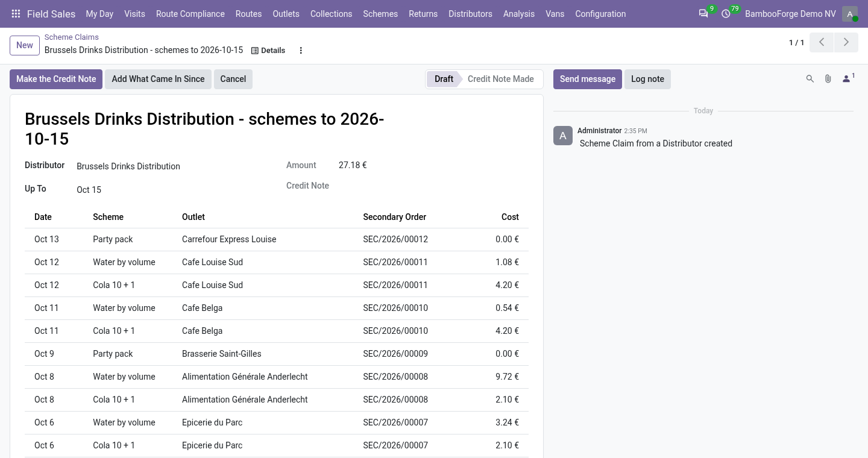868x458 pixels.
Task: Click the Administrator avatar in chatter
Action: [x=563, y=136]
